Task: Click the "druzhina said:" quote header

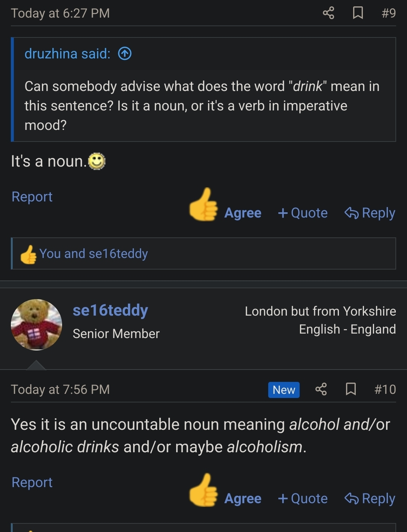Action: click(67, 54)
